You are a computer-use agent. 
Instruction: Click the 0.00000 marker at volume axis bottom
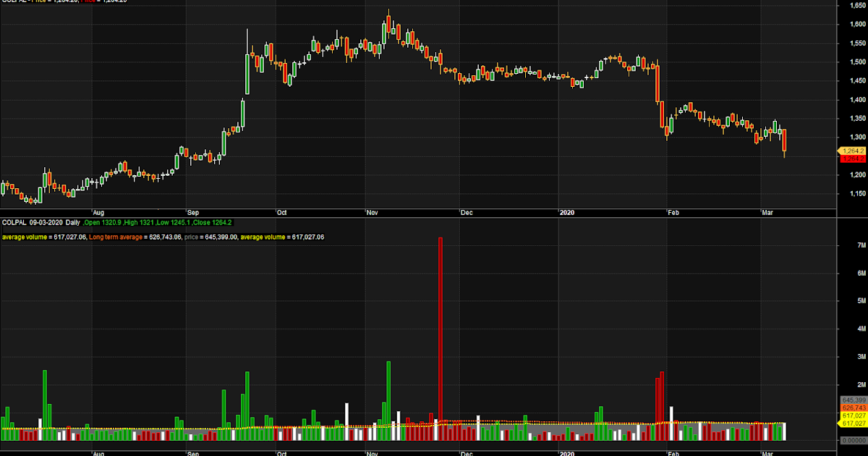(853, 440)
